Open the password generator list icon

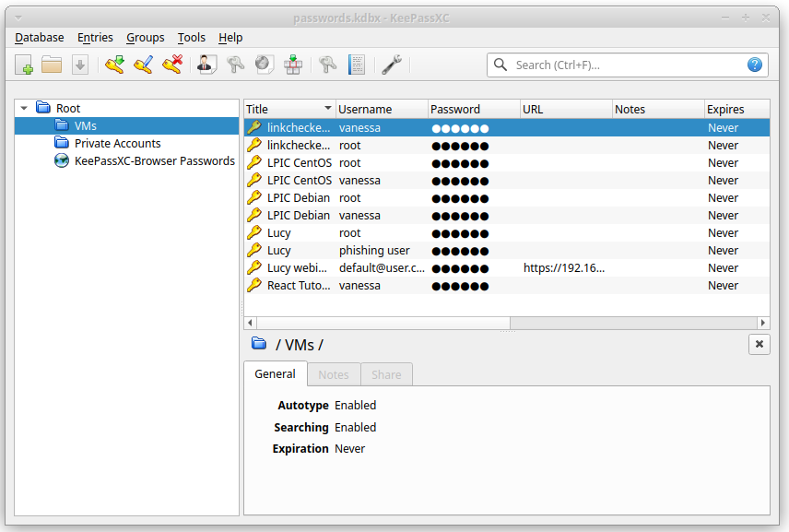(357, 65)
